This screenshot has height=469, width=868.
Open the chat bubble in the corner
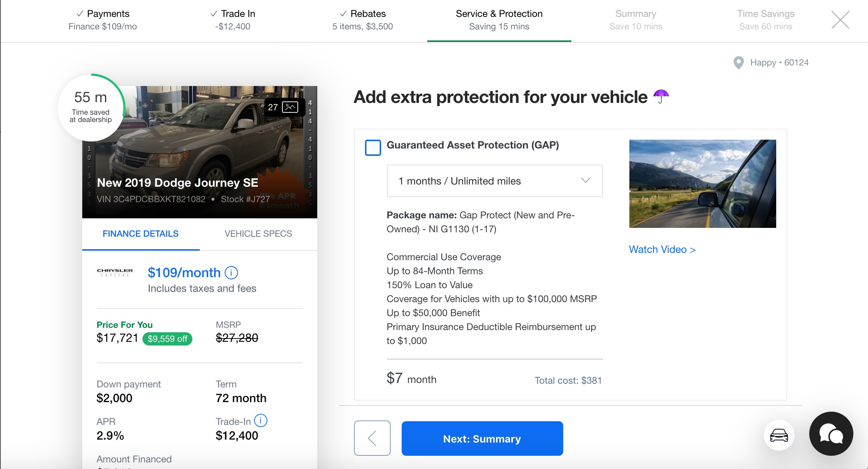pos(831,434)
